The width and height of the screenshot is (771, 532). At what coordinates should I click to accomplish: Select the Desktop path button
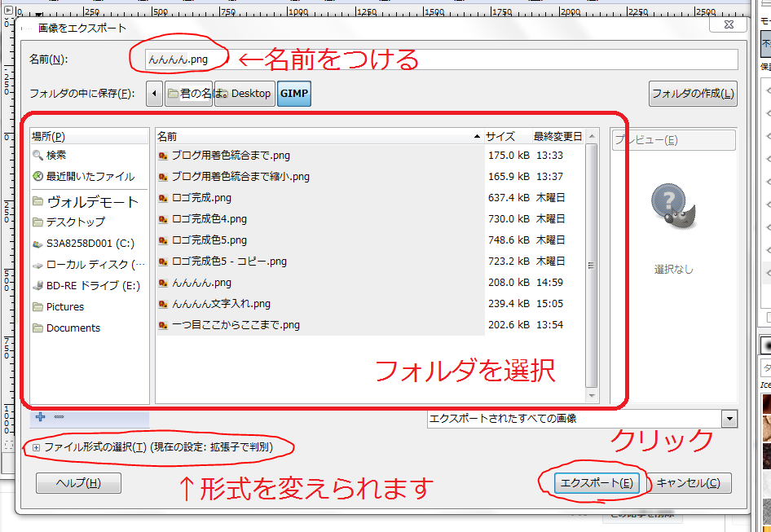[x=245, y=94]
